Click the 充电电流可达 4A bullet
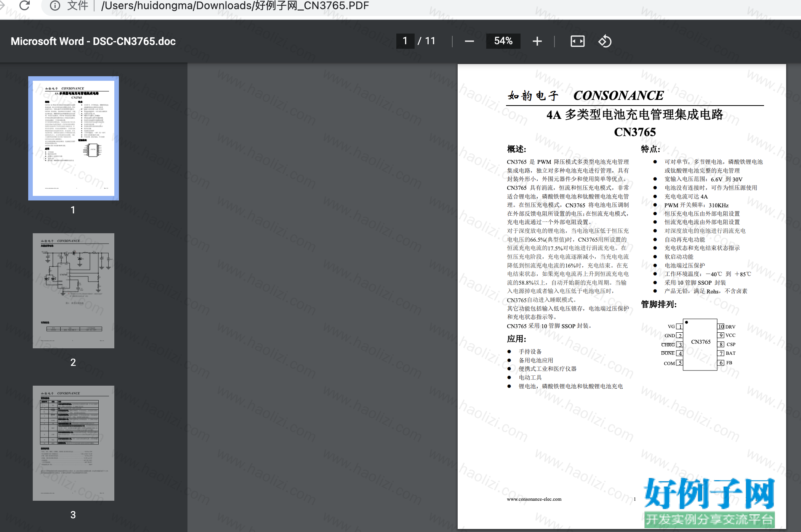Screen dimensions: 801x532 pos(686,197)
